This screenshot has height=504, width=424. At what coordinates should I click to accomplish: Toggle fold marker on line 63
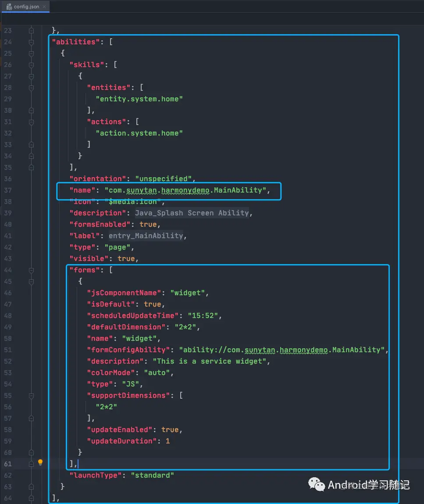(x=31, y=487)
